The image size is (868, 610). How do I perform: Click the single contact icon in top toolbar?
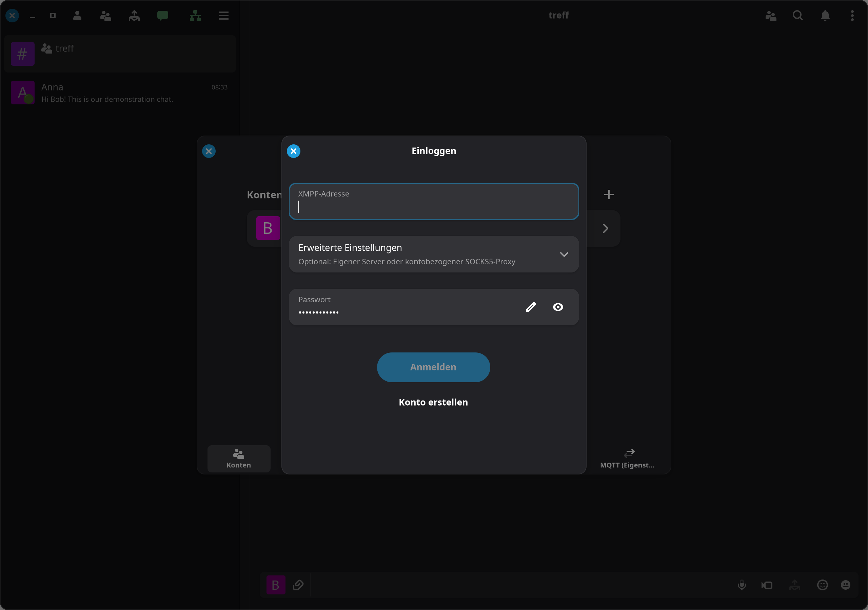77,16
